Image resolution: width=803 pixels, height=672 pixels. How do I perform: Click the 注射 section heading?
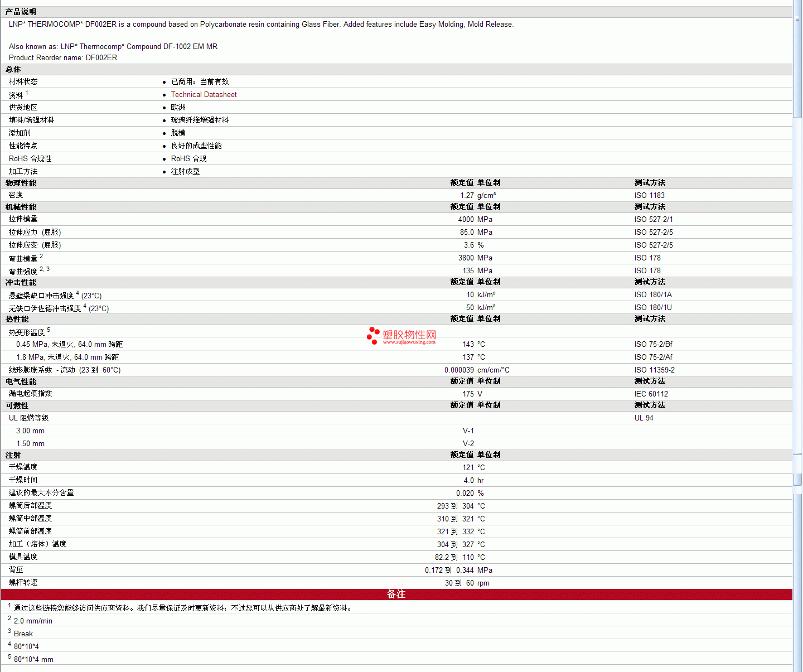point(13,455)
